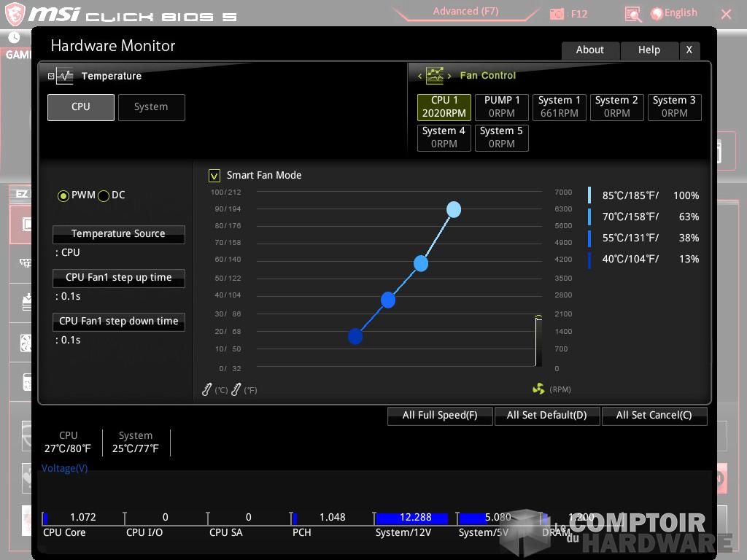
Task: Switch temperature units with the Celsius thermometer icon
Action: click(x=206, y=389)
